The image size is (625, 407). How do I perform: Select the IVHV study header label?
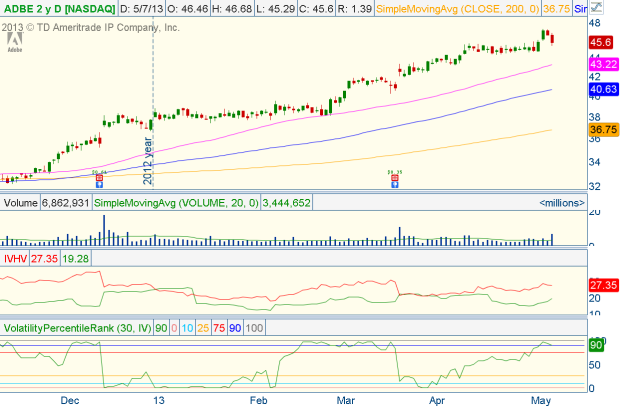coord(15,258)
